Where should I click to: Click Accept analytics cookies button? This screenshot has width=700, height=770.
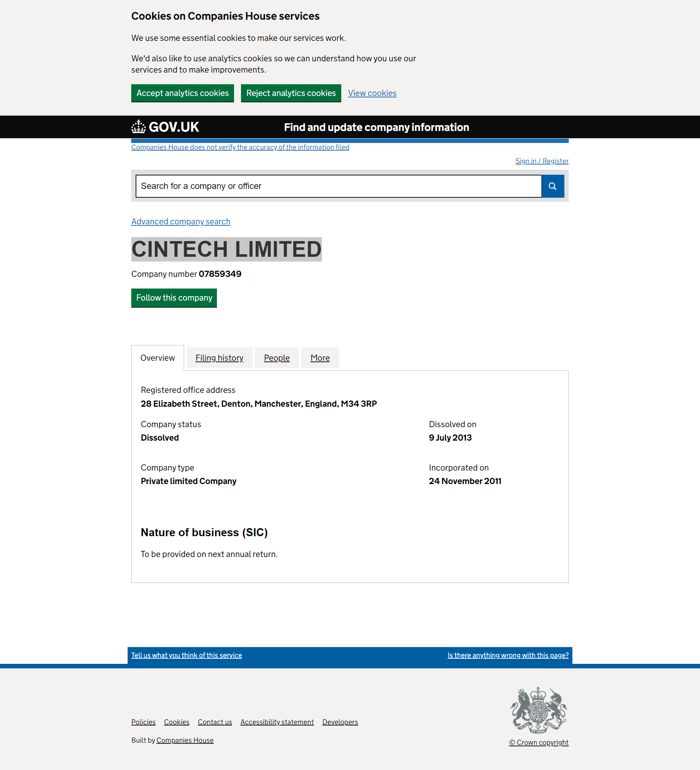click(x=182, y=93)
